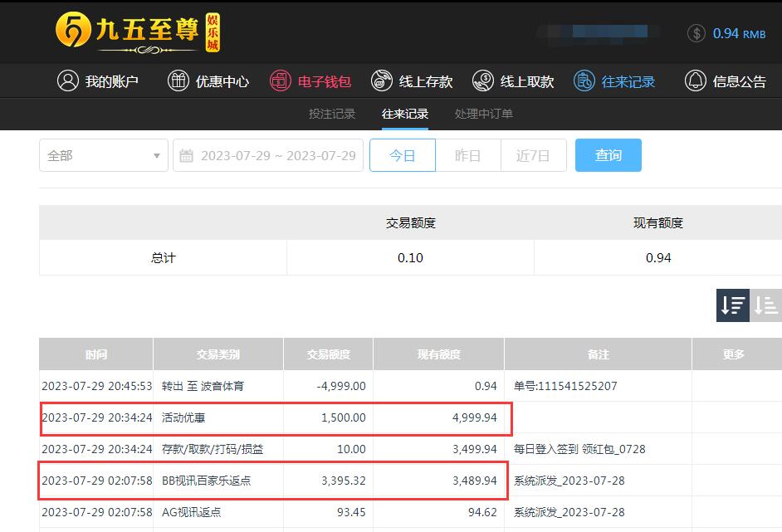Click 存款/取款/打码/损益 transaction row
Image resolution: width=782 pixels, height=532 pixels.
click(410, 449)
